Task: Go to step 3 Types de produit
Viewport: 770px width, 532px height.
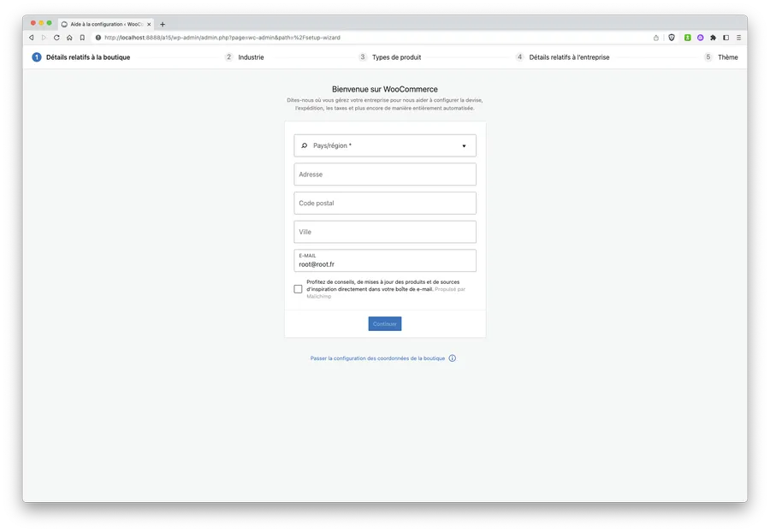Action: coord(390,57)
